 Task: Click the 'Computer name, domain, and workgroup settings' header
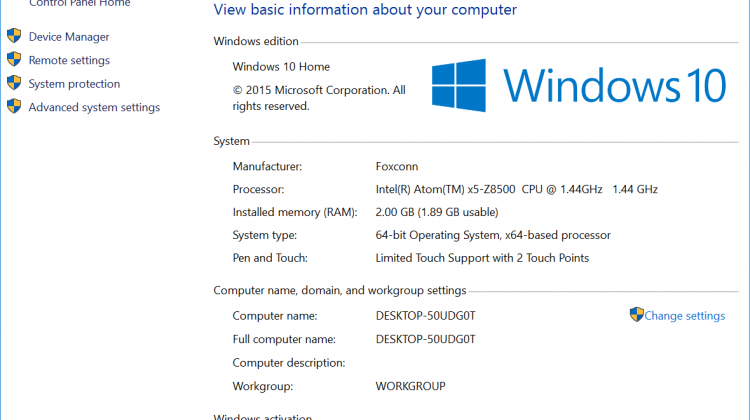pyautogui.click(x=340, y=290)
